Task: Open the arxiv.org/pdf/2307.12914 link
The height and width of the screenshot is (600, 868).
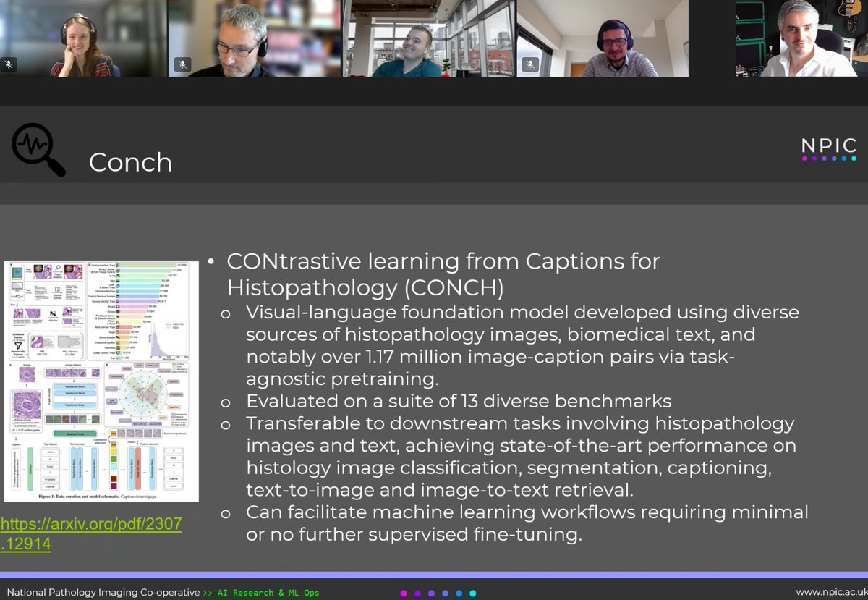Action: point(90,533)
